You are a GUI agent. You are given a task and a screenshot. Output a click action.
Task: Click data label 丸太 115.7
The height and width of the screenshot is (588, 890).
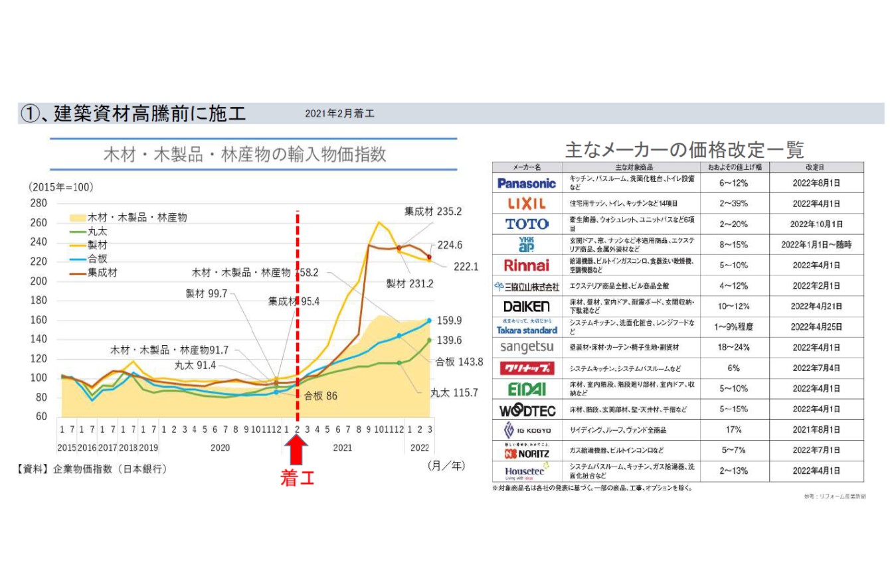tap(454, 393)
